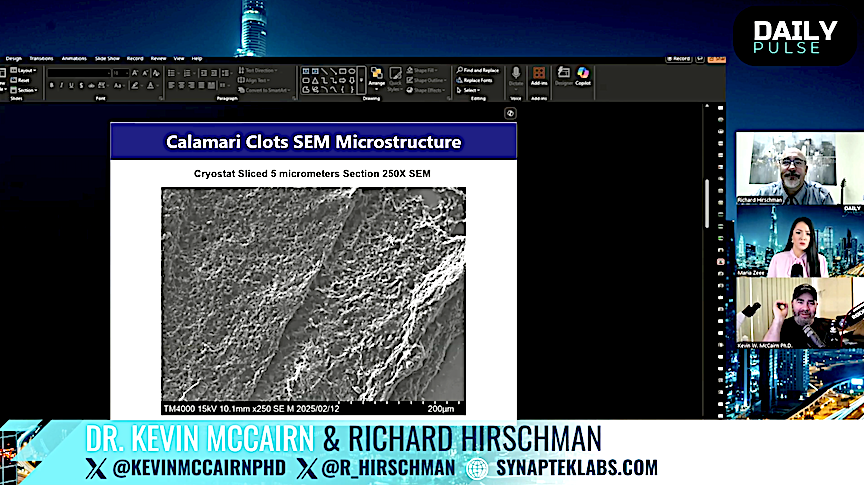
Task: Click the Arrange objects icon
Action: click(x=377, y=77)
